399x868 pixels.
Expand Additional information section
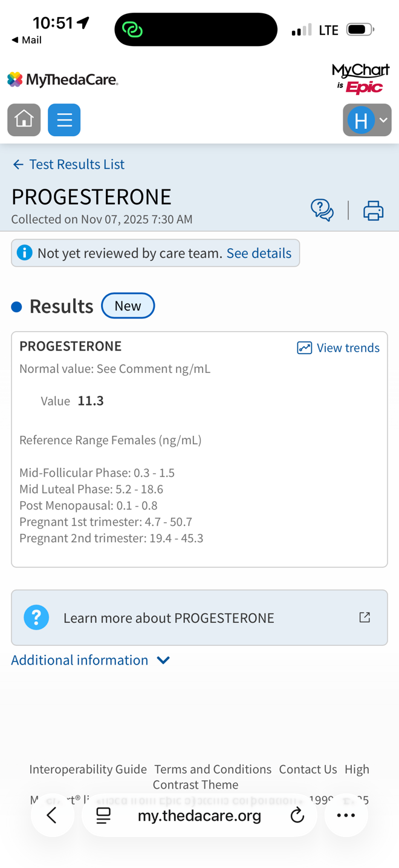(x=90, y=660)
